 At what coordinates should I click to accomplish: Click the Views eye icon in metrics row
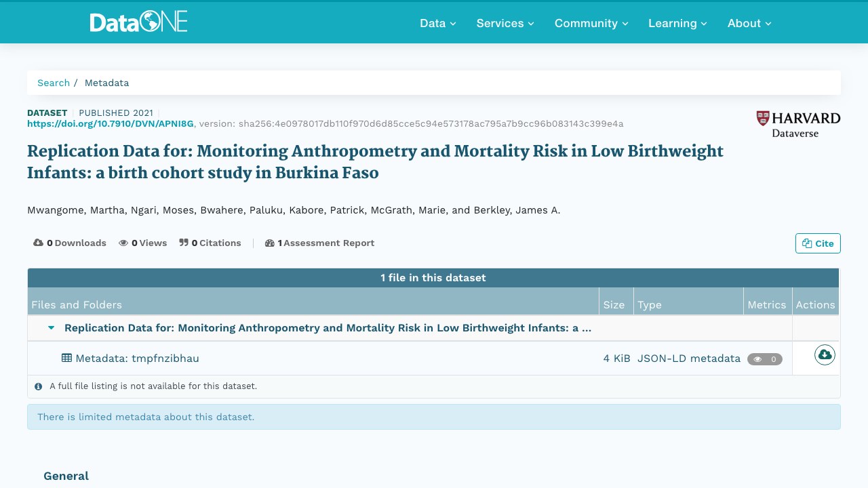[123, 243]
